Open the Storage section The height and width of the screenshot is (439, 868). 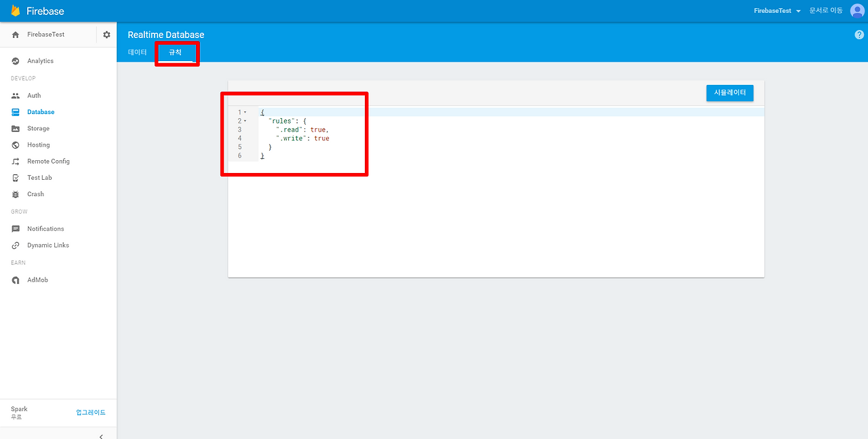click(x=38, y=128)
